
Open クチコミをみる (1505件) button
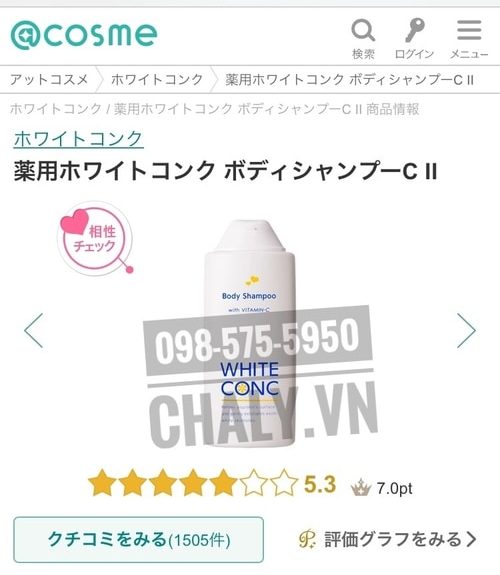[x=139, y=540]
